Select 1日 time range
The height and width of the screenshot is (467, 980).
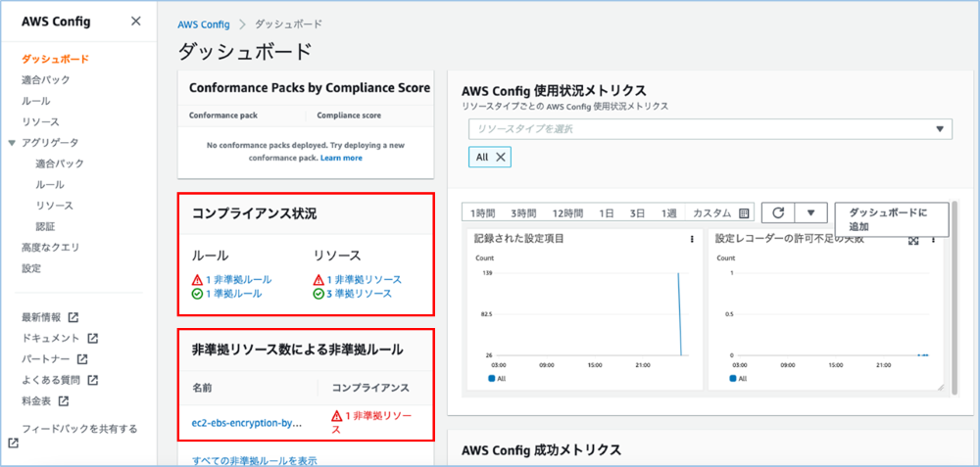coord(607,212)
